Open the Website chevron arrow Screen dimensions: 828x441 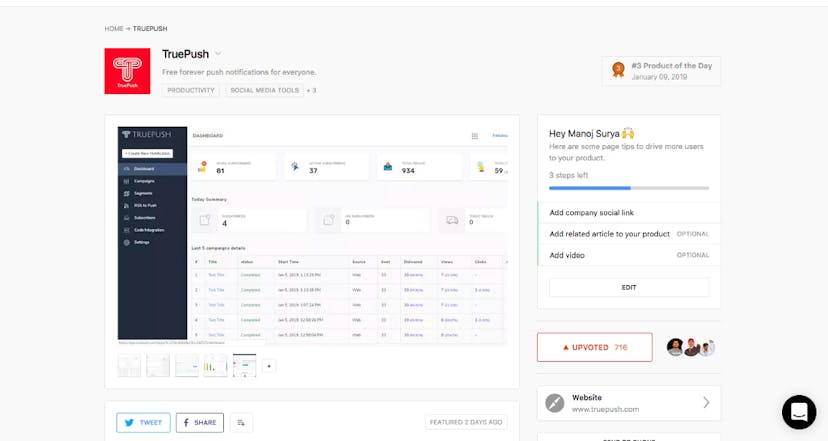[x=706, y=403]
